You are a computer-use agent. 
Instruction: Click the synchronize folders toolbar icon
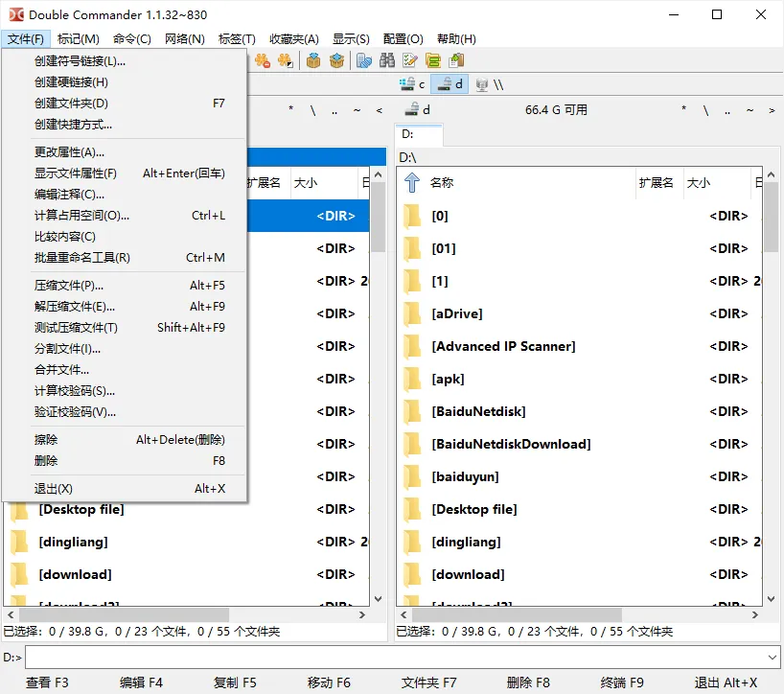[433, 60]
